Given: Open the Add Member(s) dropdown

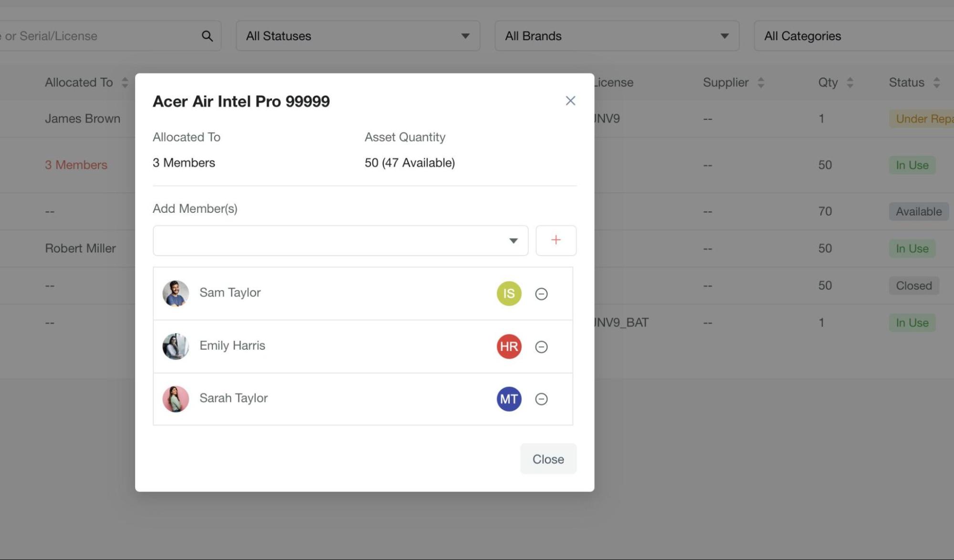Looking at the screenshot, I should [340, 240].
